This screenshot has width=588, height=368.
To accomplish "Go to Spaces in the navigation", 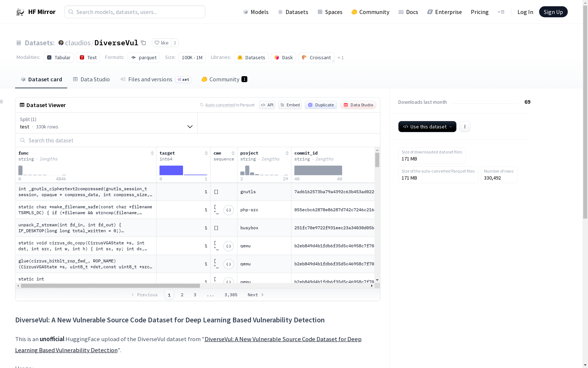I will [330, 12].
